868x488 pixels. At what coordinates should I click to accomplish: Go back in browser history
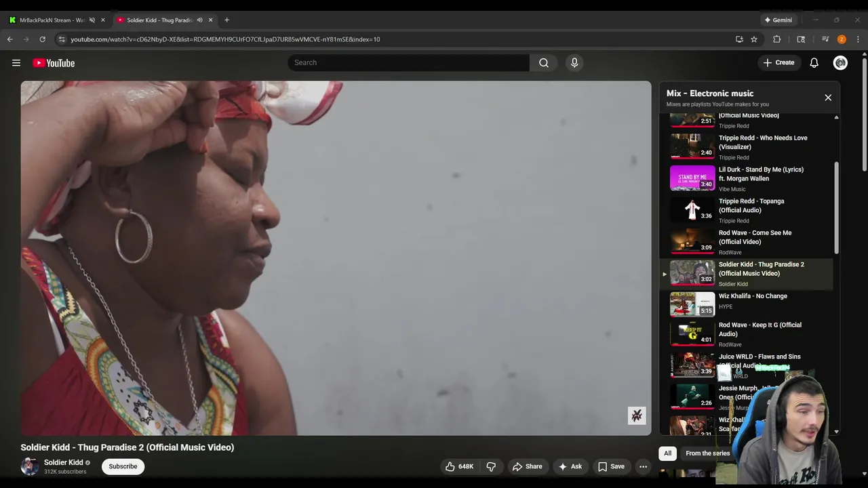10,39
